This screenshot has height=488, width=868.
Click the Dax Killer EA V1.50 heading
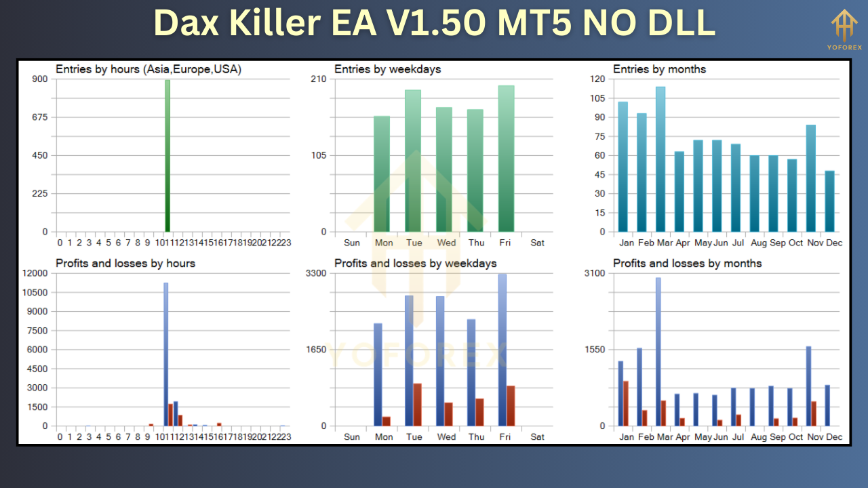pos(434,22)
